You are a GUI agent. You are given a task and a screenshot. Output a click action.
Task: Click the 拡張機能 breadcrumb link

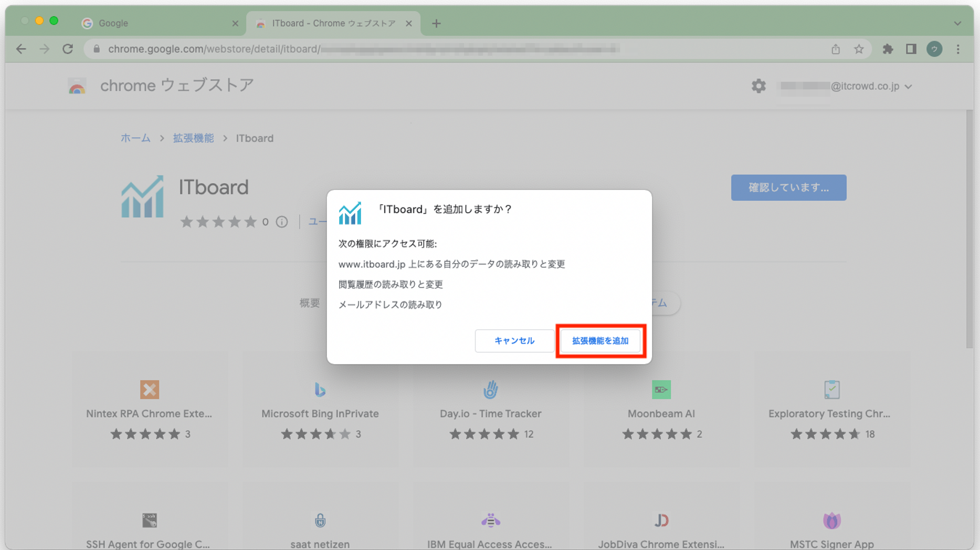(x=193, y=138)
